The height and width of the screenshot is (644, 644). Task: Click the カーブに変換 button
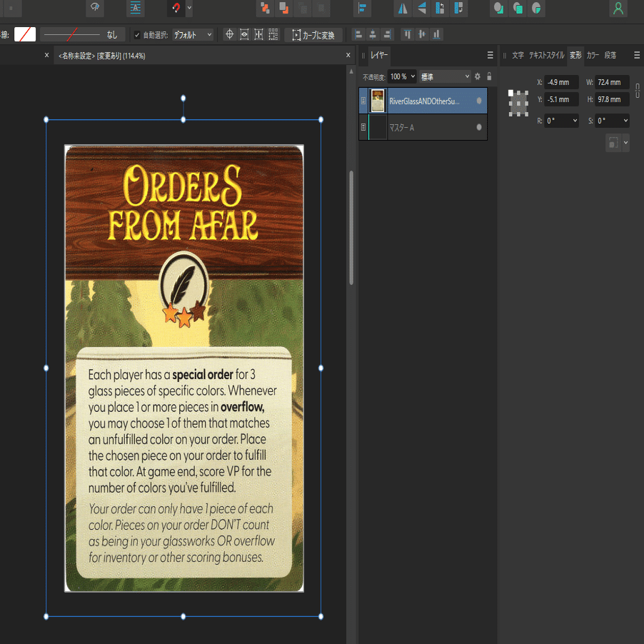(x=313, y=34)
